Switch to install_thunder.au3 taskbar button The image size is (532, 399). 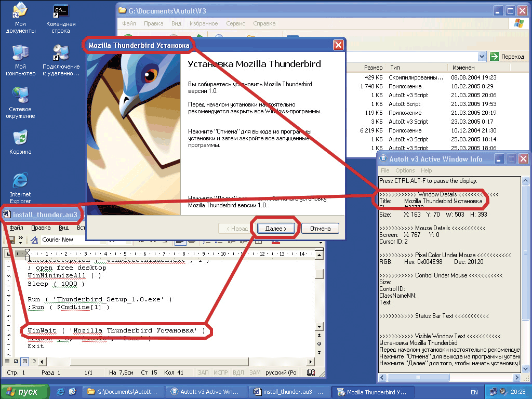[x=289, y=392]
